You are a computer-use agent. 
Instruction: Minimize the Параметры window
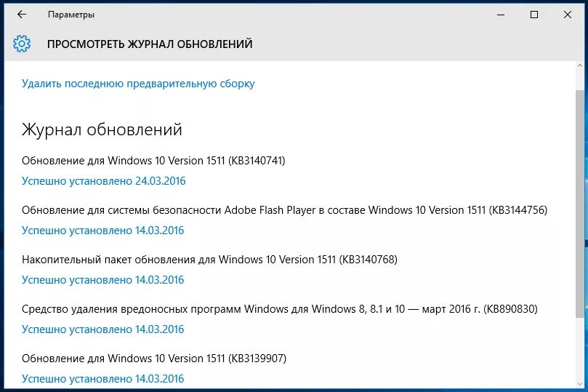point(501,15)
